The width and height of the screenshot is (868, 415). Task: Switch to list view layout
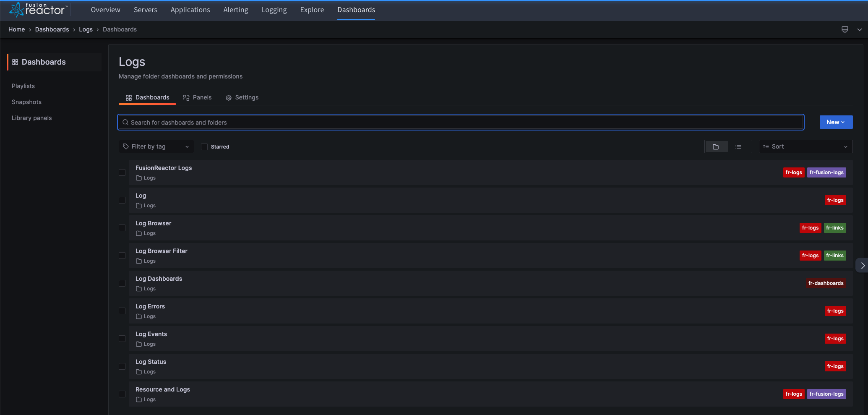[738, 147]
